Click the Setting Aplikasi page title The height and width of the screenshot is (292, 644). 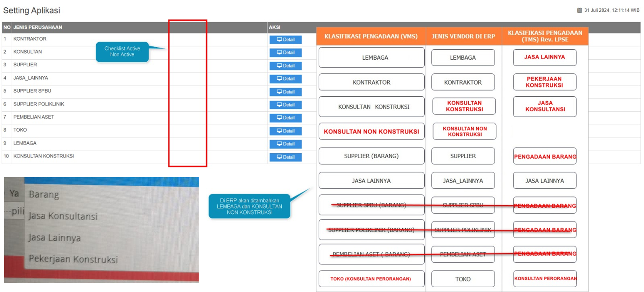31,10
